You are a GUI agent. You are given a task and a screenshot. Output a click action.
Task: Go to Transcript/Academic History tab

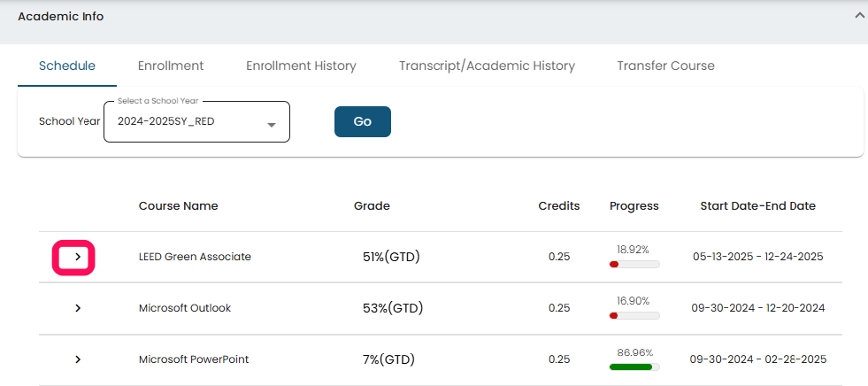click(x=487, y=66)
